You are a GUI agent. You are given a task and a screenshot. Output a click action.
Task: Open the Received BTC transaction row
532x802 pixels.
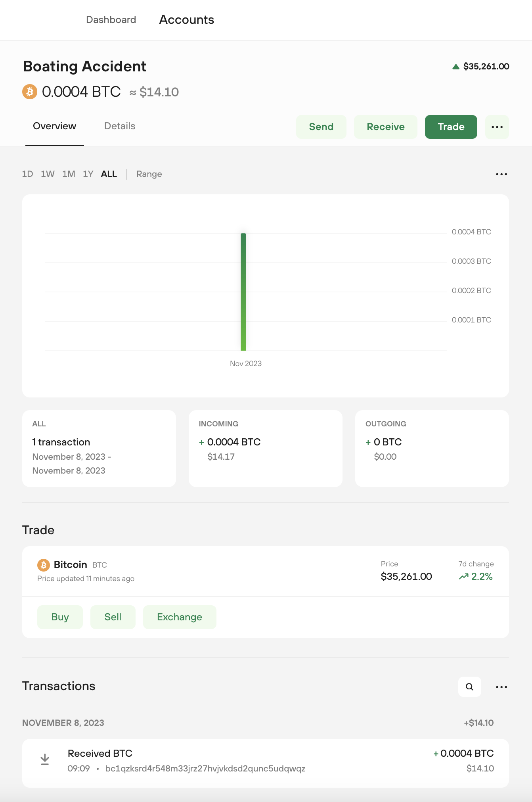[x=266, y=763]
